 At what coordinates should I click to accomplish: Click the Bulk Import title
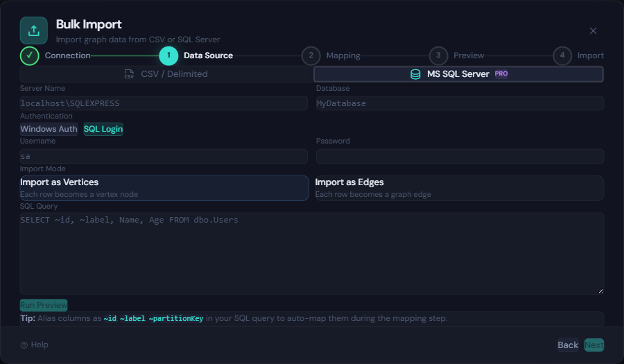click(89, 24)
